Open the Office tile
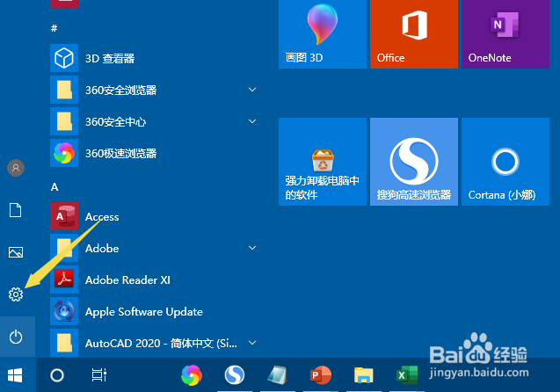Viewport: 560px width, 392px height. (414, 34)
